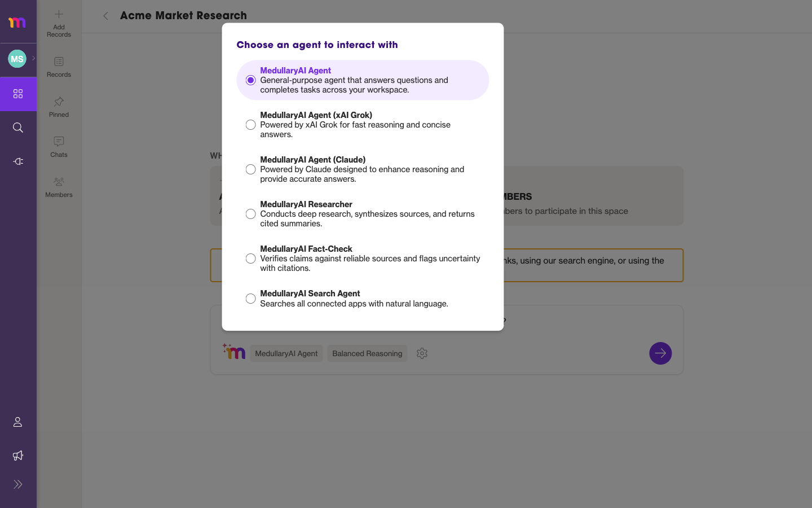The image size is (812, 508).
Task: Expand the sidebar with double chevron
Action: [x=18, y=484]
